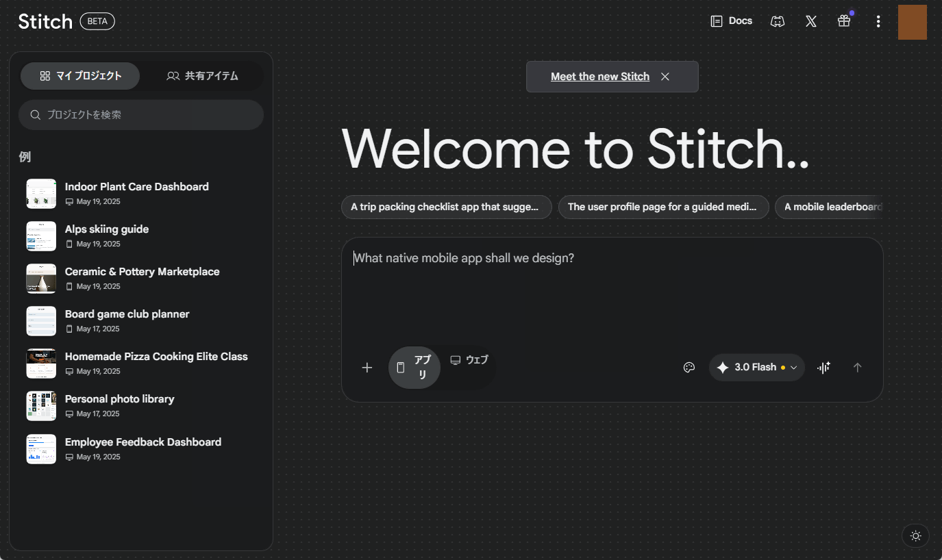The width and height of the screenshot is (942, 560).
Task: Open the Indoor Plant Care Dashboard thumbnail
Action: click(x=41, y=194)
